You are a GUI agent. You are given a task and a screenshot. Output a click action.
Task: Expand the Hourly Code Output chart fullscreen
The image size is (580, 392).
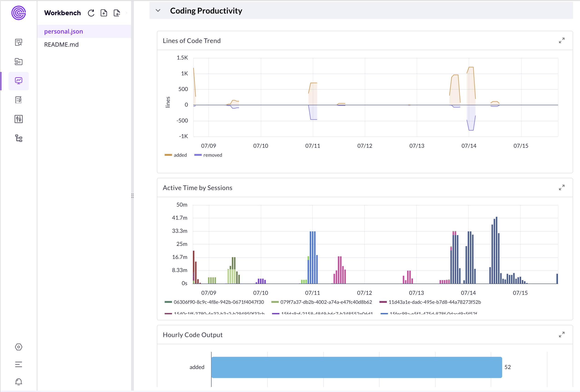click(x=562, y=334)
